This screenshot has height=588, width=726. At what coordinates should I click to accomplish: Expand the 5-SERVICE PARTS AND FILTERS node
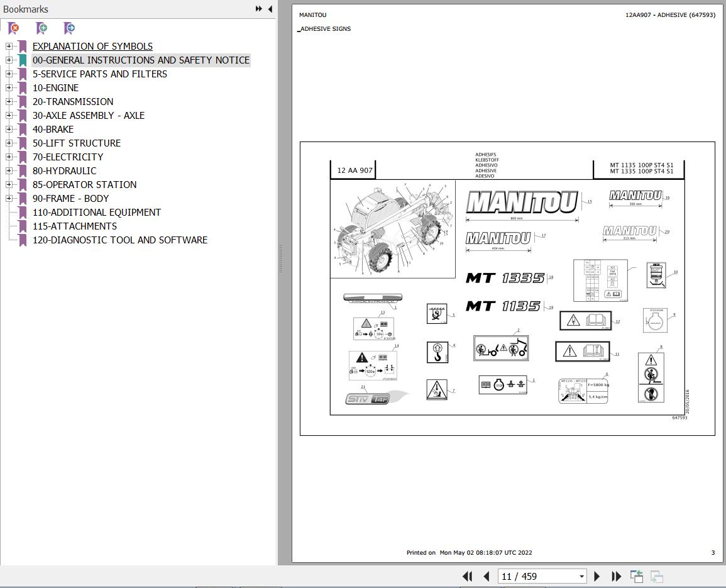pos(9,74)
